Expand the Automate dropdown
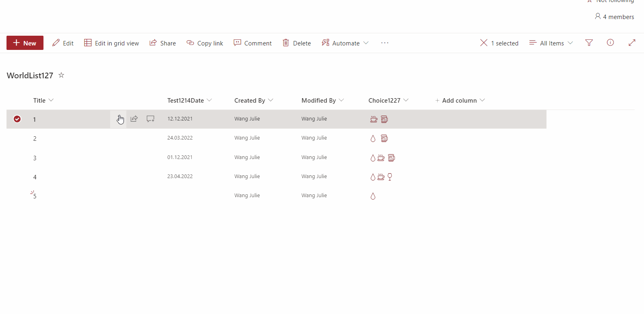 345,43
